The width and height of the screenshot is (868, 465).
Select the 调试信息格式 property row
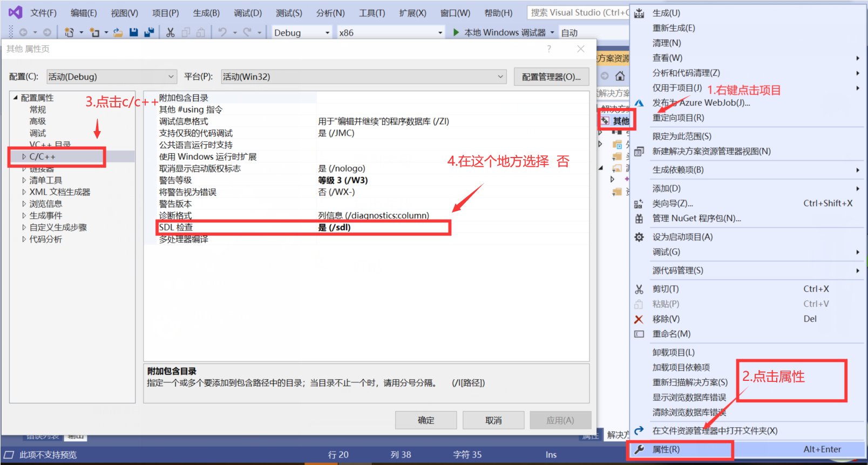point(366,121)
